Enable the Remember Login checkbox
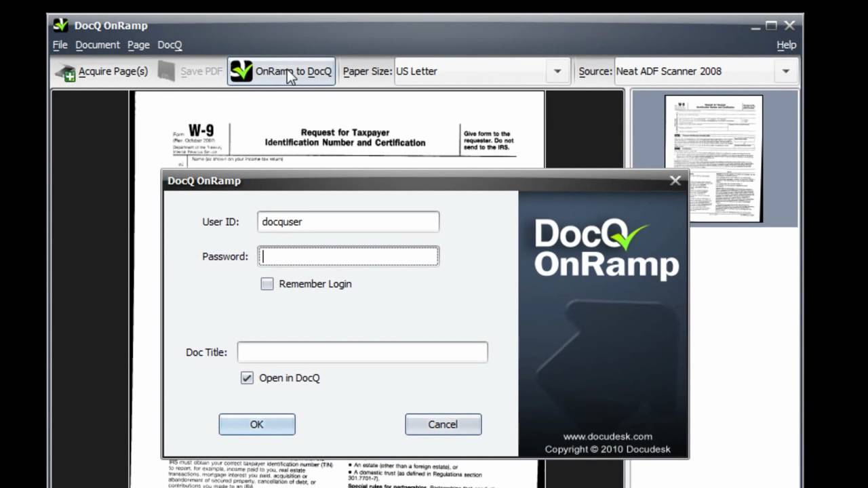Image resolution: width=868 pixels, height=488 pixels. (x=267, y=284)
